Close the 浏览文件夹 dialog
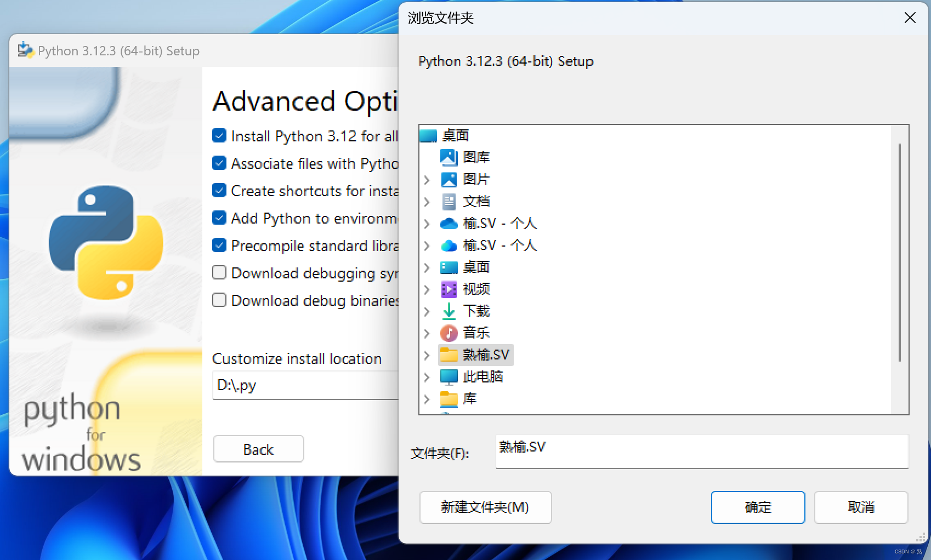931x560 pixels. tap(910, 18)
